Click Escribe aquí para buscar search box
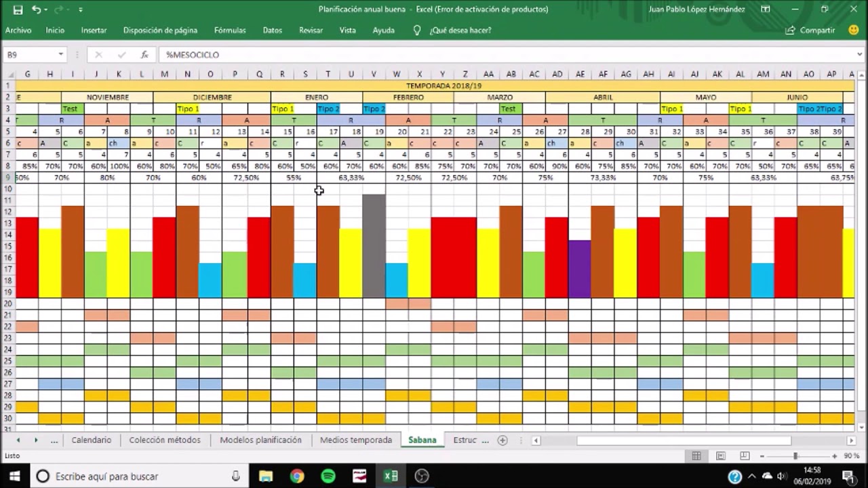Screen dimensions: 868x488 click(x=139, y=476)
